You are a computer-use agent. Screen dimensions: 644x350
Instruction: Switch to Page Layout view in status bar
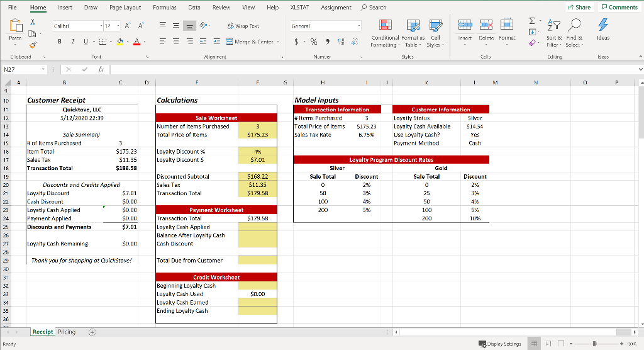coord(548,344)
